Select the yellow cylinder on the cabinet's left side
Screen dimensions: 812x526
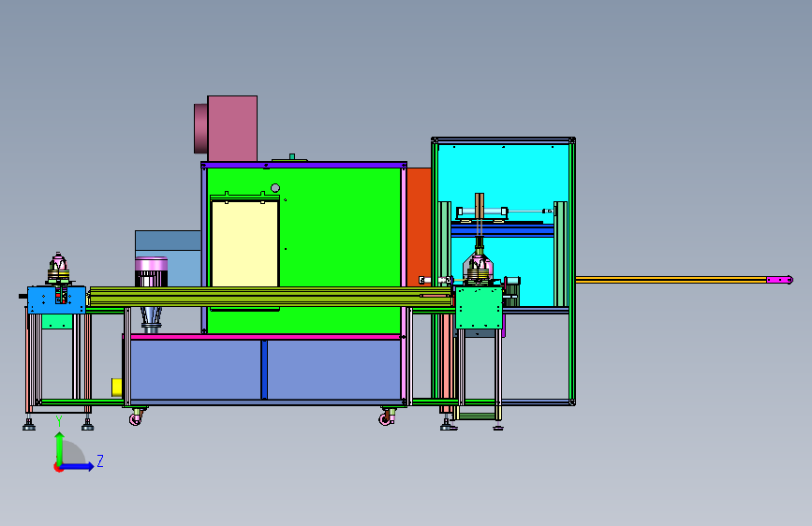(117, 387)
